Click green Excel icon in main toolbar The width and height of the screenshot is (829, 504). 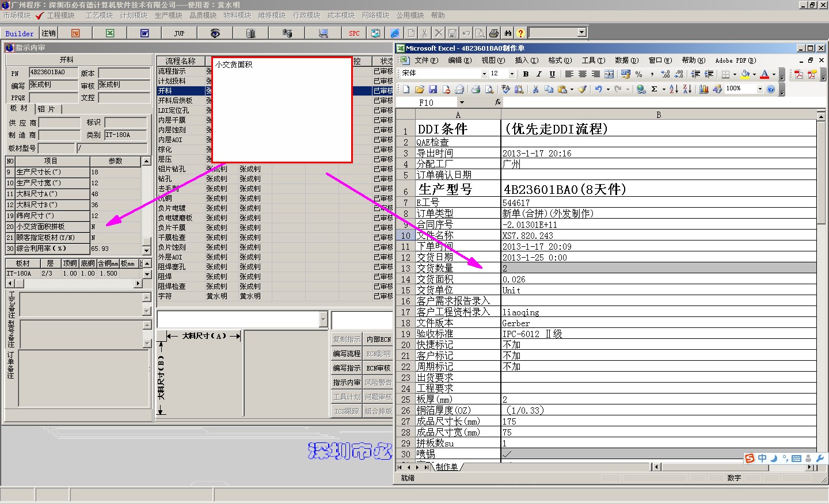(x=110, y=33)
